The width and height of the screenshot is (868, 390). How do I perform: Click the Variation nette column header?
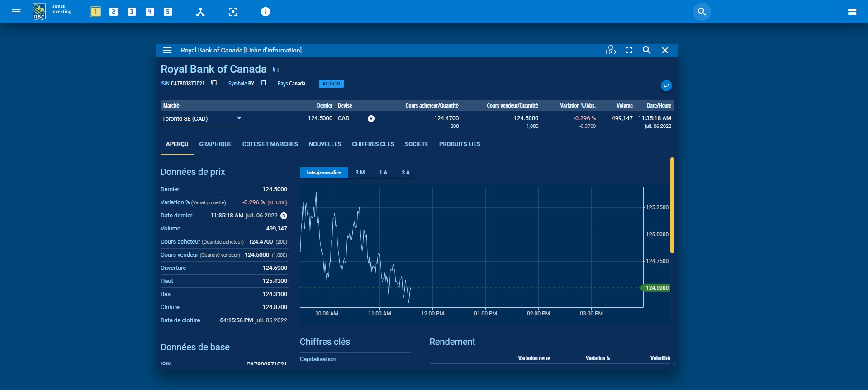coord(534,358)
